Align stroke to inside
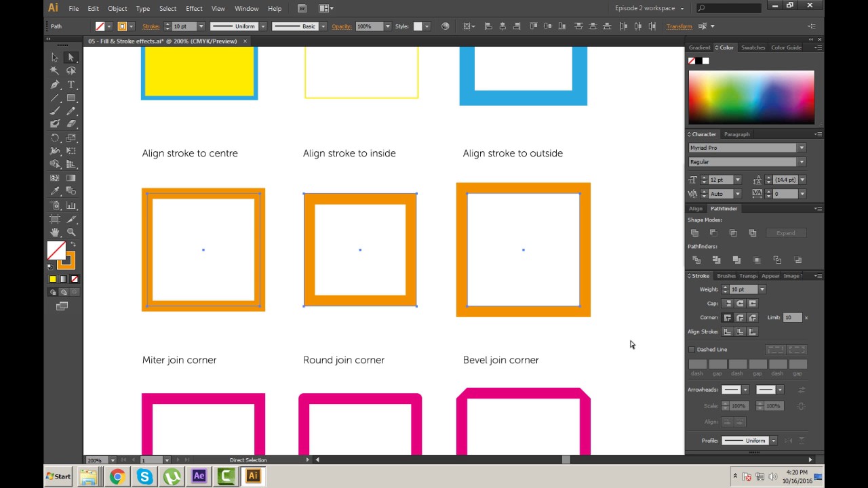This screenshot has height=488, width=868. point(740,331)
